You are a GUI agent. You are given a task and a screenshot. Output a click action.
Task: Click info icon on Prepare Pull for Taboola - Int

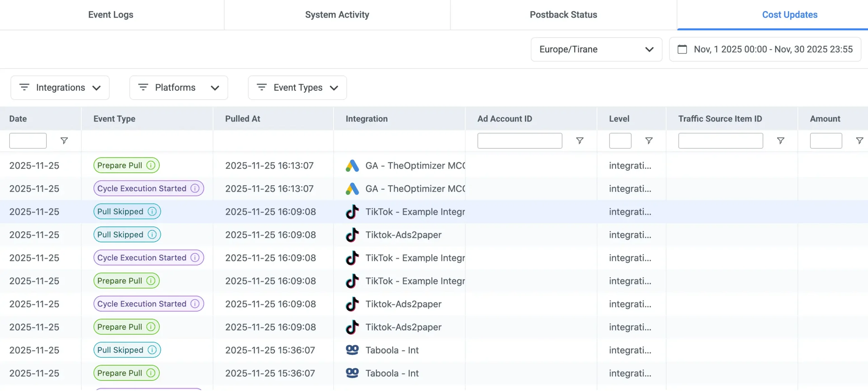[151, 373]
